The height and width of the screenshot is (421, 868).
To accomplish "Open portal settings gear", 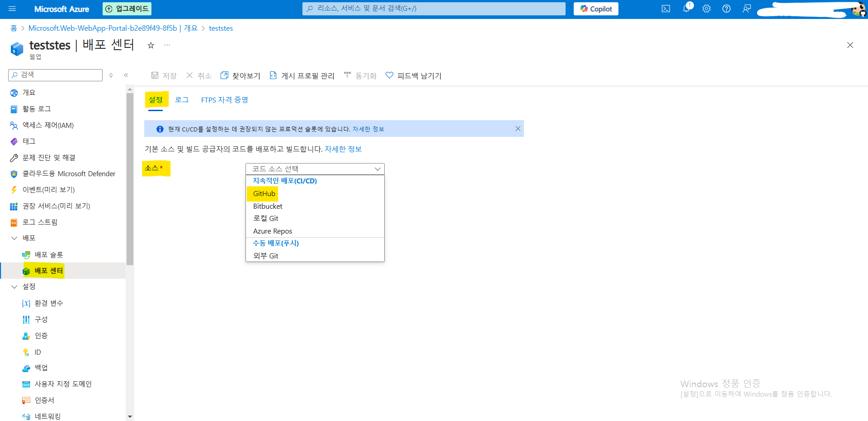I will 707,9.
